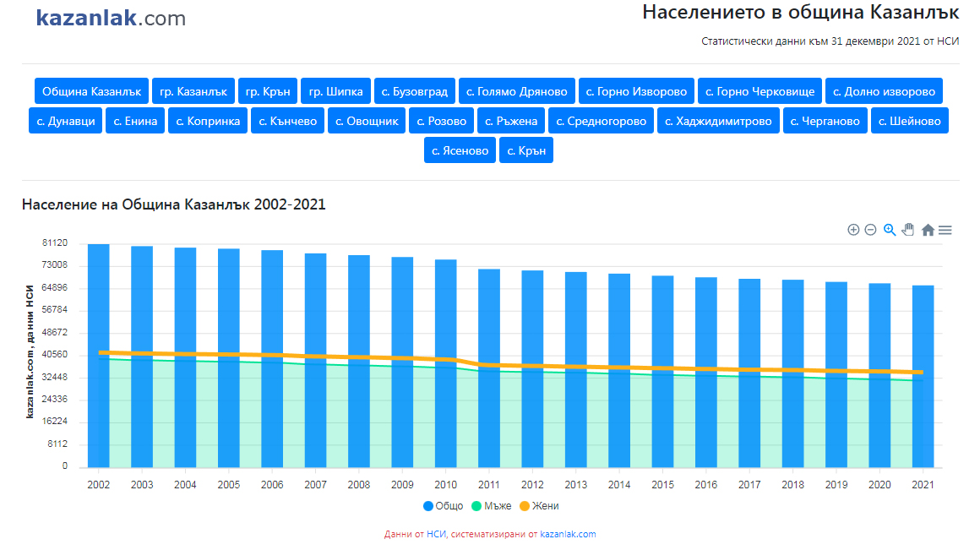Pick the с. Шейново button
The image size is (980, 550).
[x=909, y=121]
